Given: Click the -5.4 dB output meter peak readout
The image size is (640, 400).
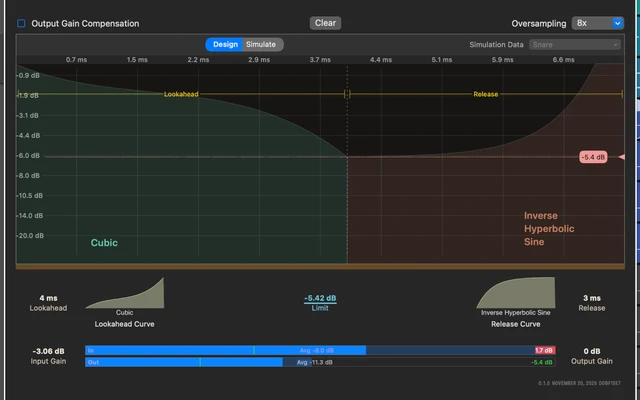Looking at the screenshot, I should point(544,362).
